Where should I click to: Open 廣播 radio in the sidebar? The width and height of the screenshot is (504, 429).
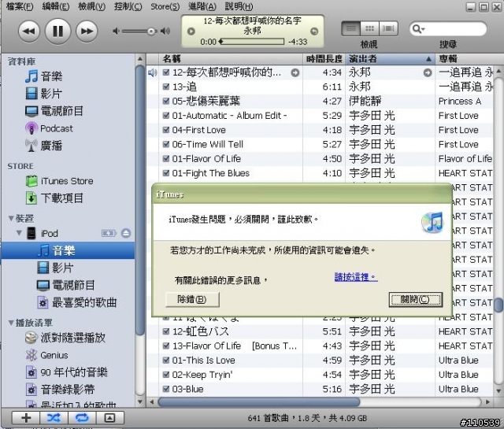pyautogui.click(x=51, y=146)
